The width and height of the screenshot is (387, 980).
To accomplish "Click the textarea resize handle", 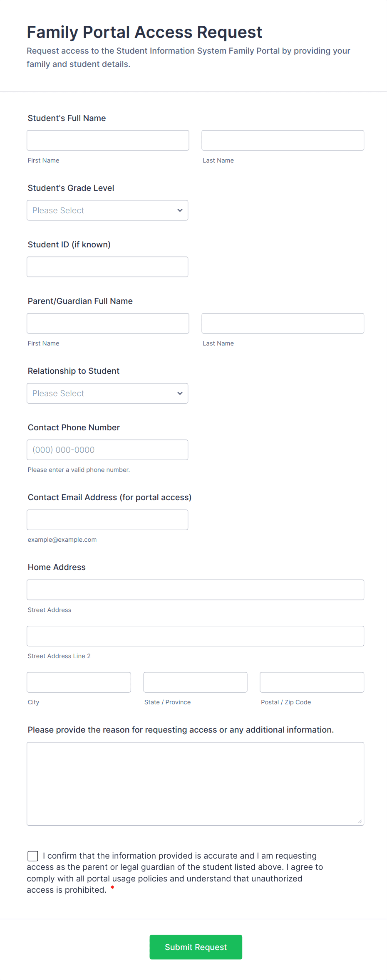I will pyautogui.click(x=360, y=821).
